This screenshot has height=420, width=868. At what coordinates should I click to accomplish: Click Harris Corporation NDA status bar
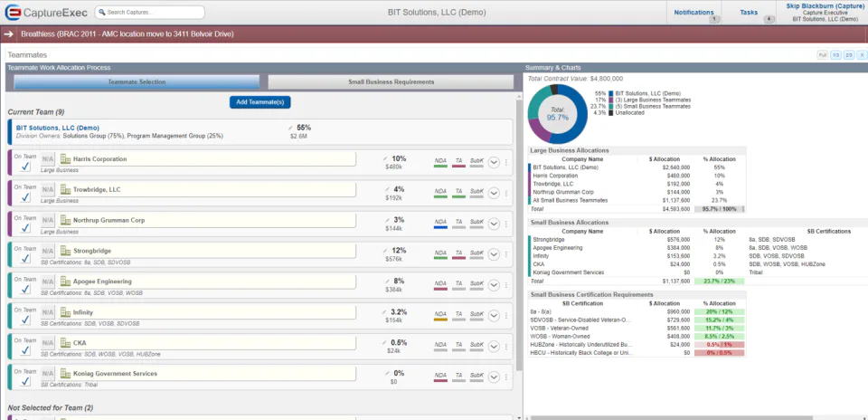coord(440,166)
